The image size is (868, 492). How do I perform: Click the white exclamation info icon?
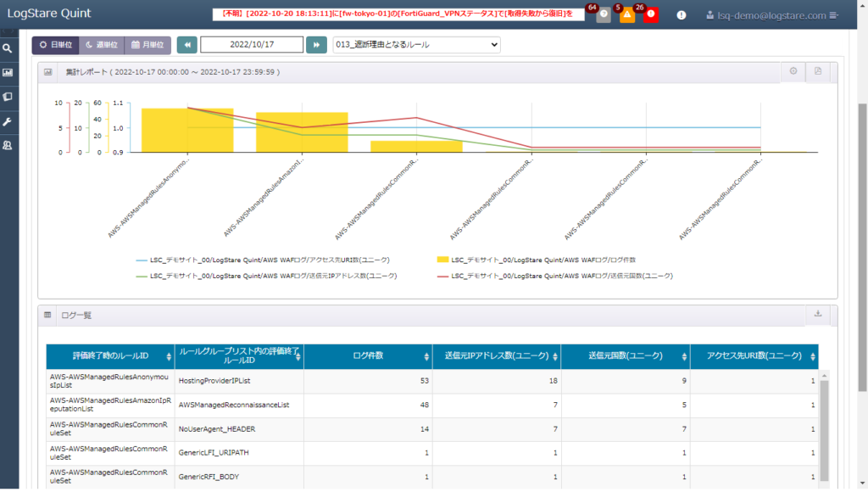[682, 15]
